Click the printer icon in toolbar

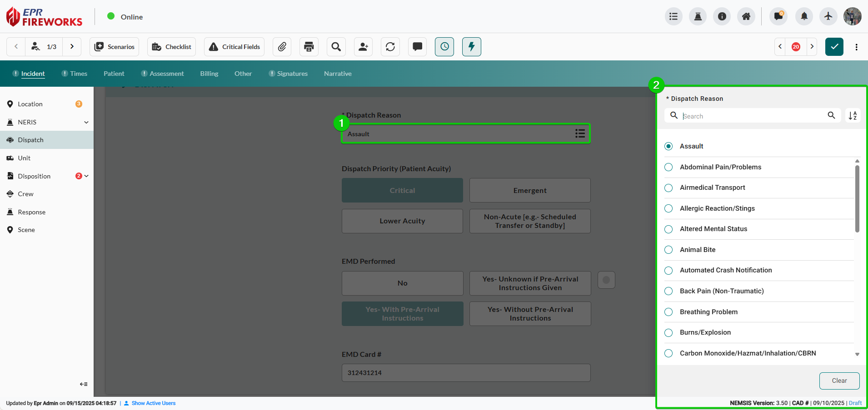[309, 47]
